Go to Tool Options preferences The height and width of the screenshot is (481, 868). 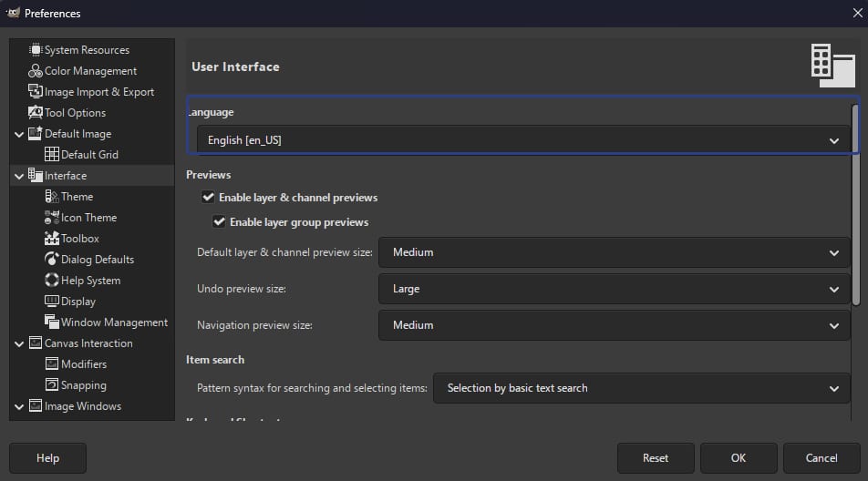pos(75,113)
